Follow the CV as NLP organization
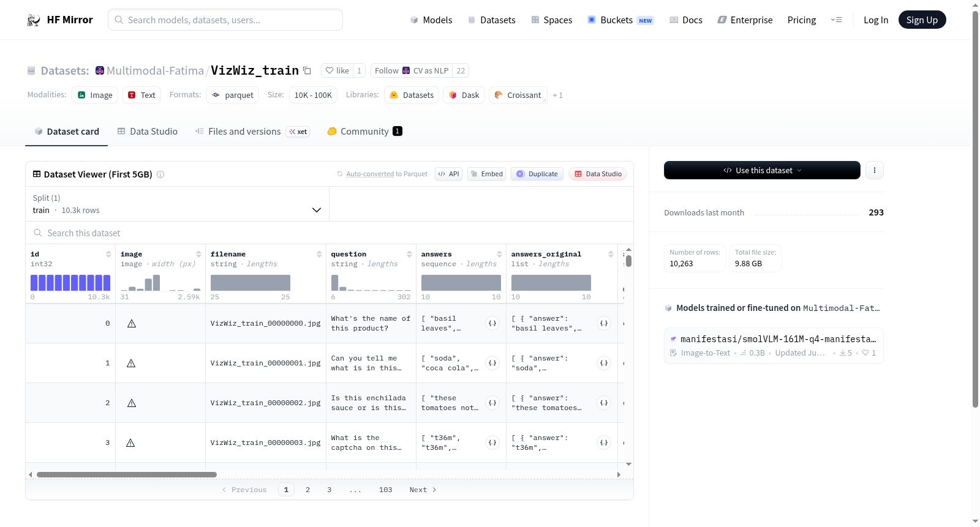Image resolution: width=980 pixels, height=527 pixels. tap(412, 71)
